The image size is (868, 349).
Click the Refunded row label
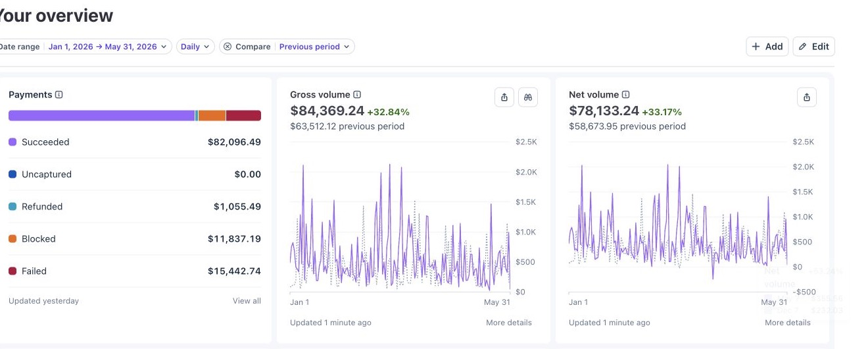tap(42, 207)
